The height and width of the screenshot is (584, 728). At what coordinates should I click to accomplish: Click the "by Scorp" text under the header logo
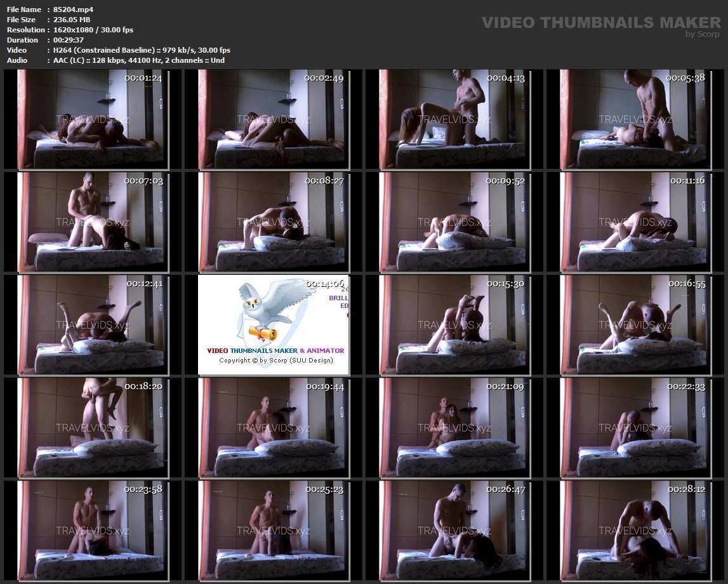(703, 34)
